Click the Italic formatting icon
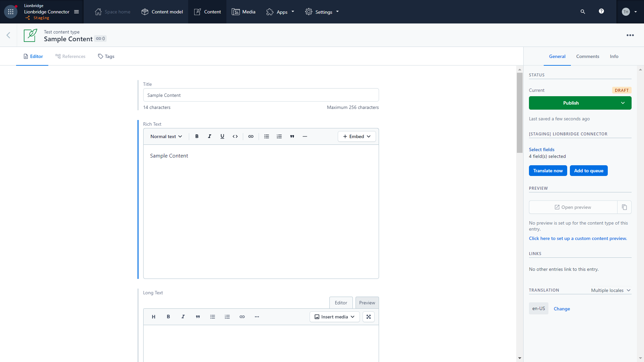The height and width of the screenshot is (362, 644). tap(210, 136)
